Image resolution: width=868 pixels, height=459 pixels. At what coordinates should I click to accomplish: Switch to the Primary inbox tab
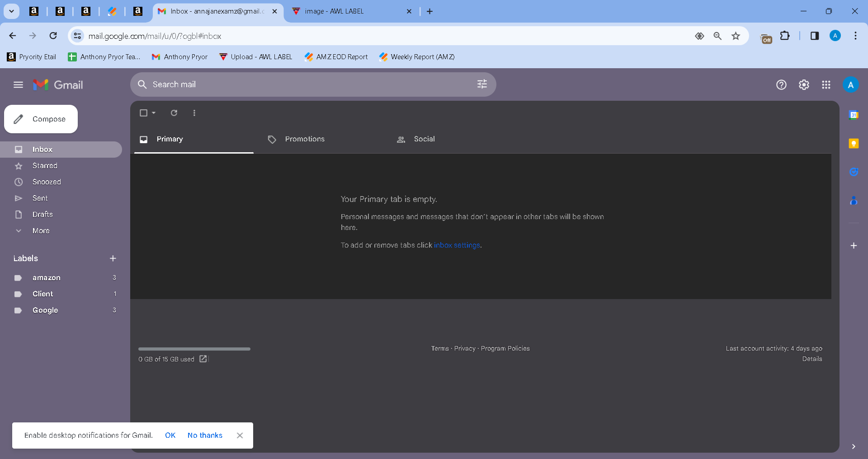[194, 139]
